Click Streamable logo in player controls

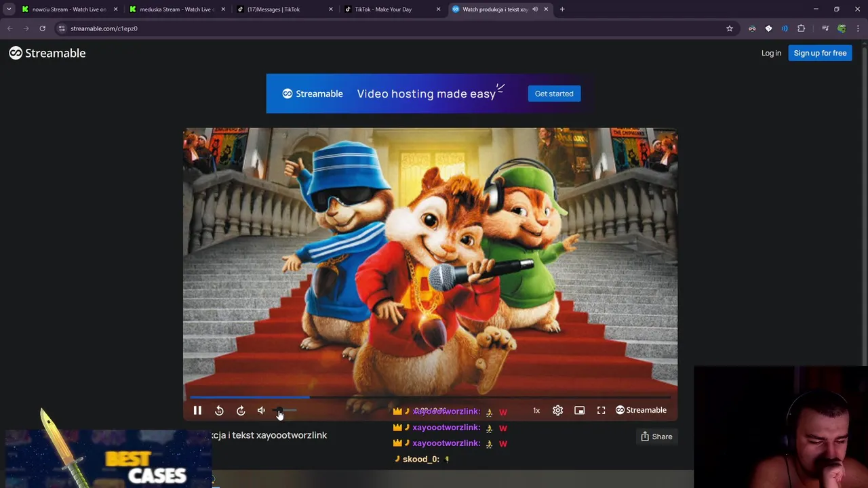click(x=641, y=410)
